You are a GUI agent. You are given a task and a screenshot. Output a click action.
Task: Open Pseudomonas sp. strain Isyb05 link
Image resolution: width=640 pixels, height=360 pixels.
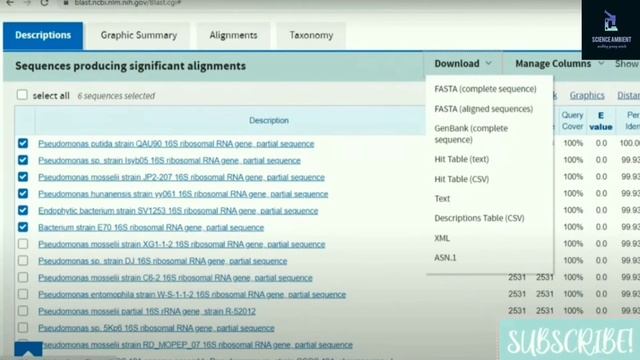pyautogui.click(x=169, y=160)
